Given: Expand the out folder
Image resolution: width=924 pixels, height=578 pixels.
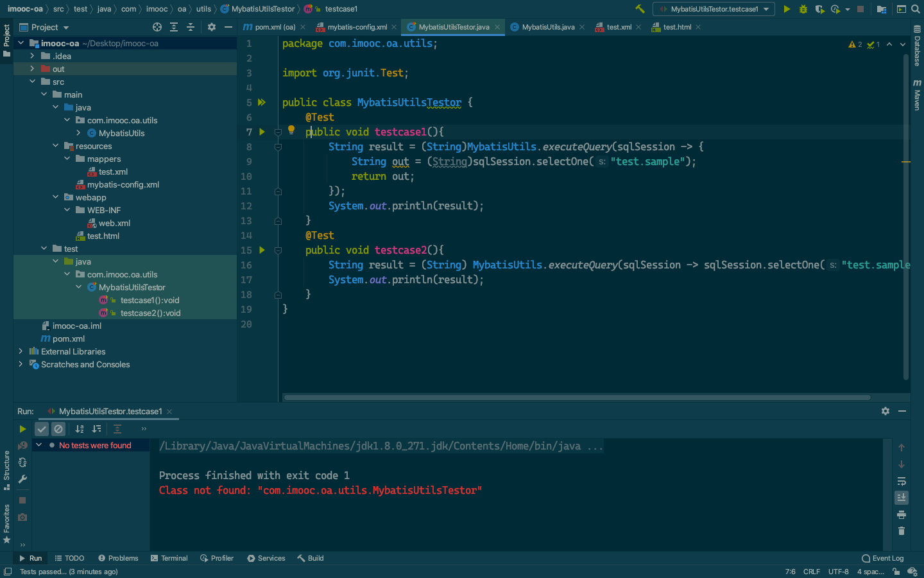Looking at the screenshot, I should [32, 69].
